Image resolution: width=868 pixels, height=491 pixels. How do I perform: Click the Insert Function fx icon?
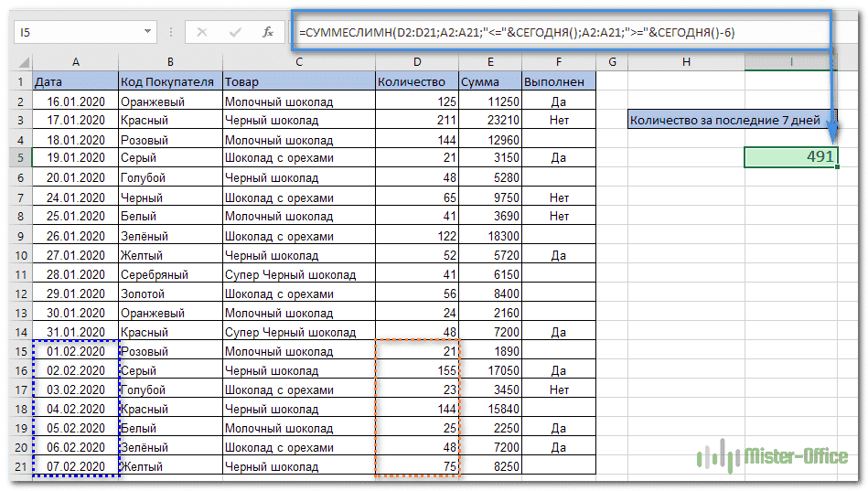coord(267,32)
